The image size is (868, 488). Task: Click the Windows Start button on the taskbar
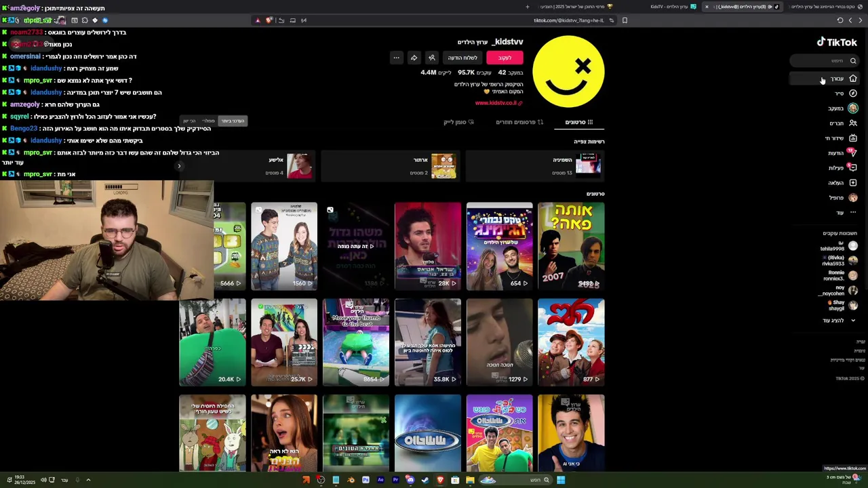(561, 480)
